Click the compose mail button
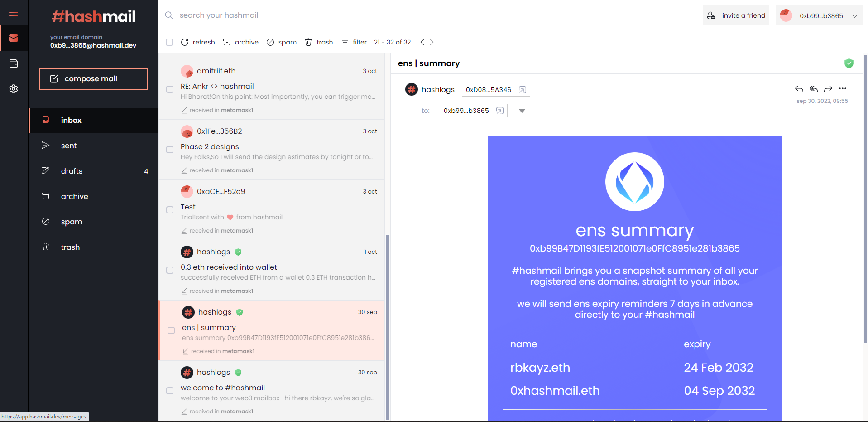 click(94, 79)
